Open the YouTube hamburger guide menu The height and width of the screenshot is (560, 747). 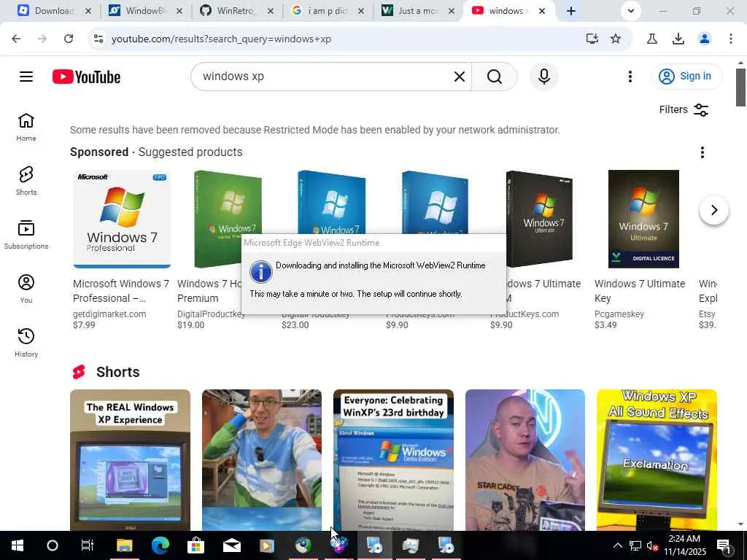point(26,77)
